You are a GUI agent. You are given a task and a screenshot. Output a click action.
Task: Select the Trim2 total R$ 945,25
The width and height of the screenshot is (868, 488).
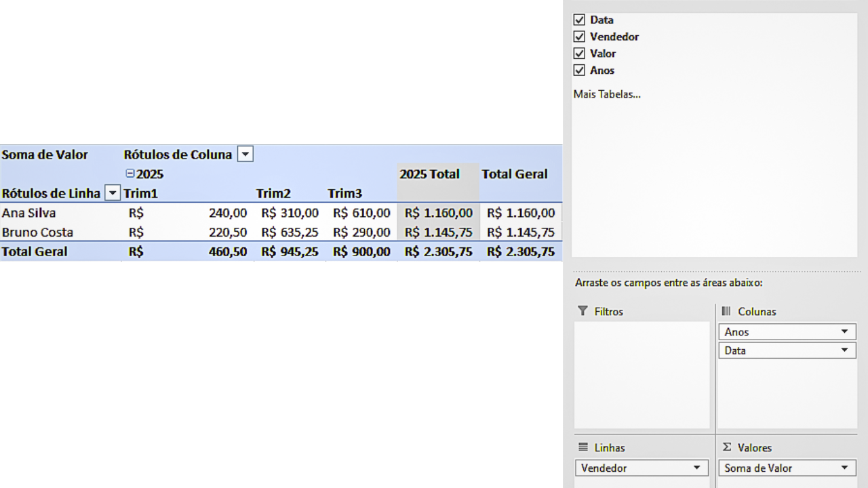point(290,251)
